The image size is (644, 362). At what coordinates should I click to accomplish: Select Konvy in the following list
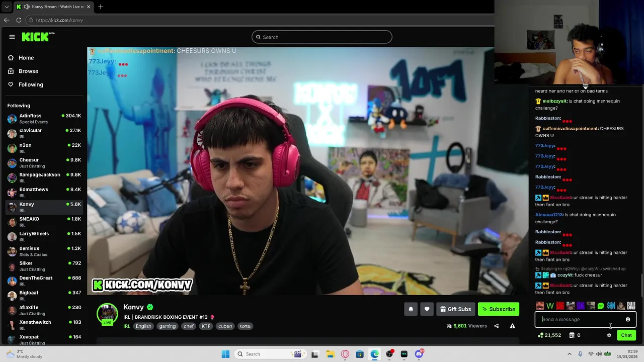click(x=44, y=207)
